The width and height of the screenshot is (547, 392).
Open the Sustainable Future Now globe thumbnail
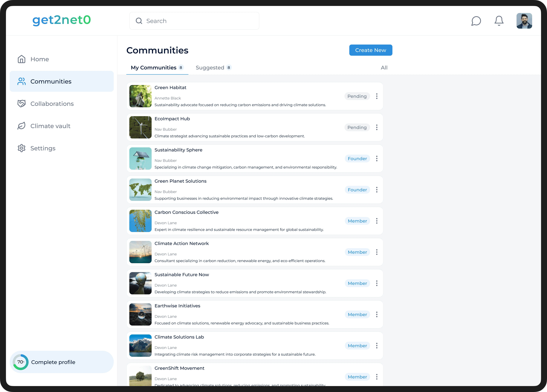click(140, 283)
